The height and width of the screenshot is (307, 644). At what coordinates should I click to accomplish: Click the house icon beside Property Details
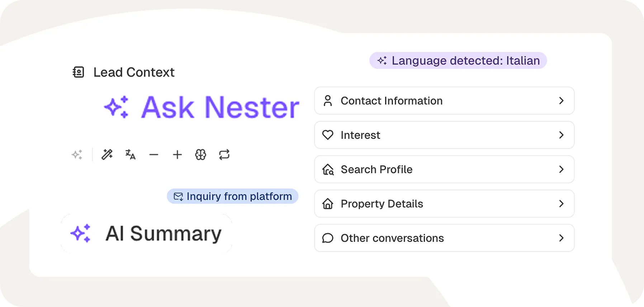click(x=328, y=204)
